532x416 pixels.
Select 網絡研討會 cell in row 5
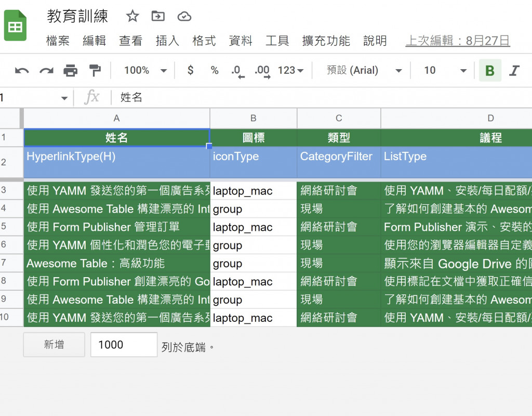339,227
